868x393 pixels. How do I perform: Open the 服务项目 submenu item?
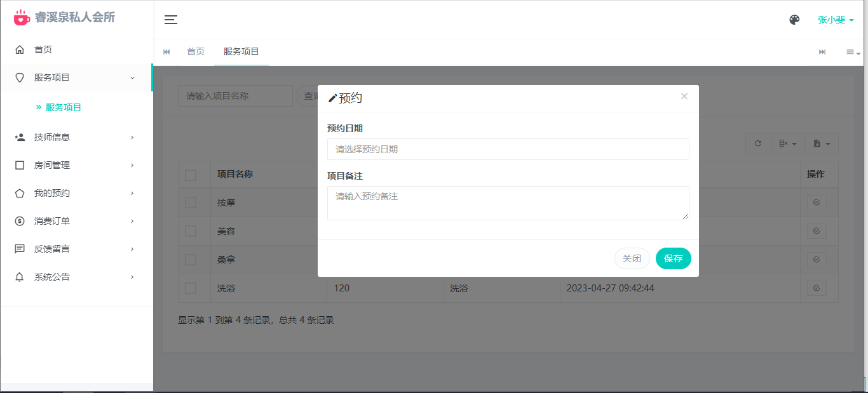(64, 107)
